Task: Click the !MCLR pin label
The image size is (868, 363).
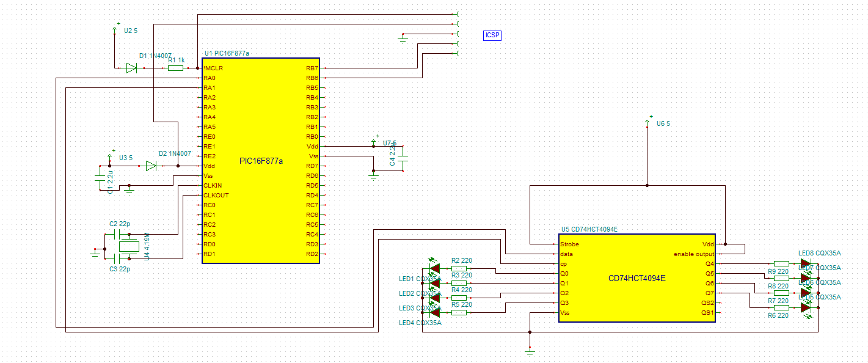Action: 213,68
